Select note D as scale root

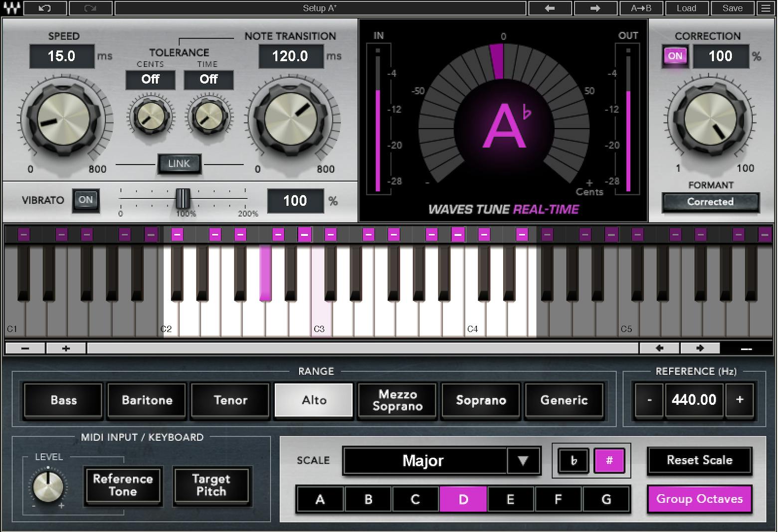pyautogui.click(x=463, y=499)
